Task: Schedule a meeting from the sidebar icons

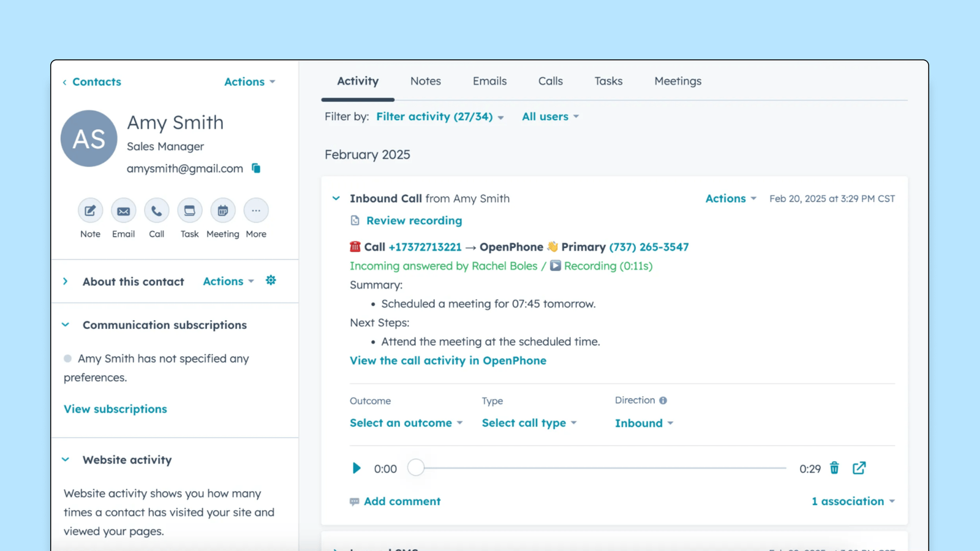Action: coord(222,210)
